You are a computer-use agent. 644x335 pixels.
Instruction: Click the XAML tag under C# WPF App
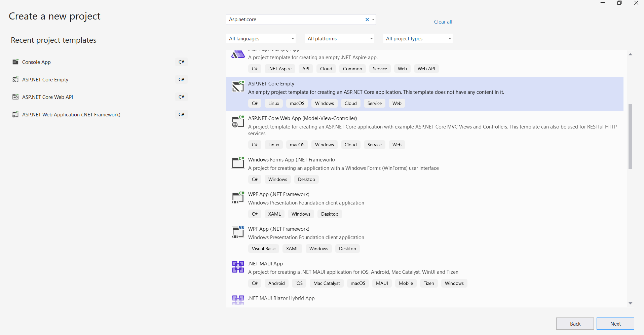(274, 214)
